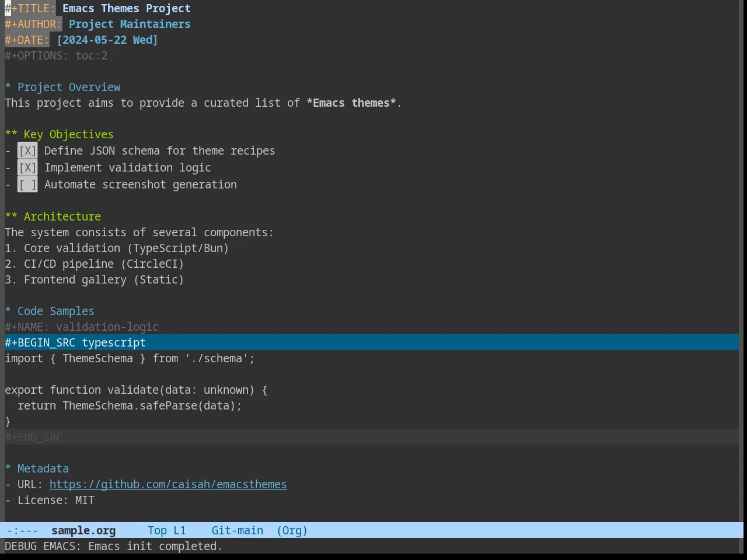Check the Automate screenshot generation box
747x560 pixels.
tap(27, 185)
